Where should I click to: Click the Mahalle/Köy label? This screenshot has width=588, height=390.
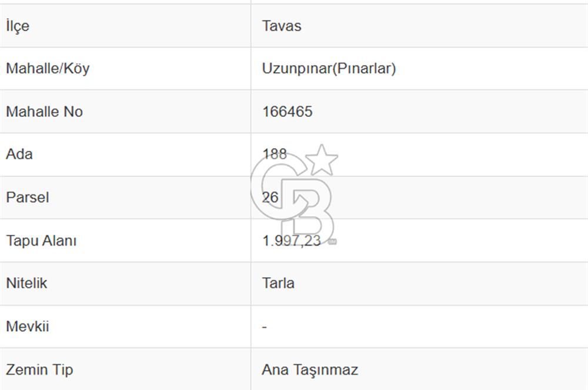(x=48, y=68)
